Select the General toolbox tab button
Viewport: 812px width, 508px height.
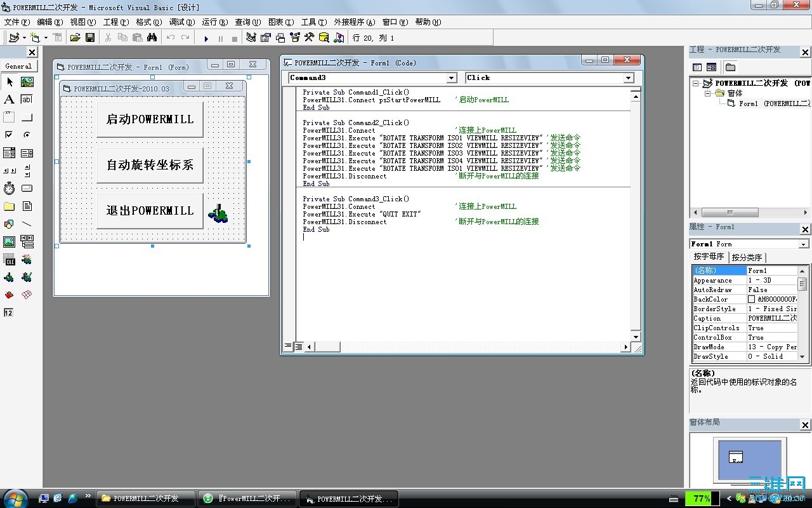(x=18, y=66)
